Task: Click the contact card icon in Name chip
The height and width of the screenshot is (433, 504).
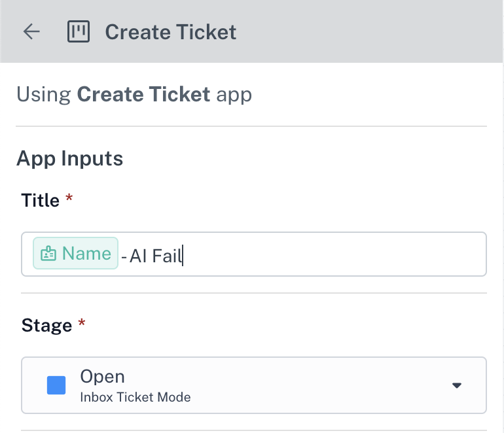Action: (48, 254)
